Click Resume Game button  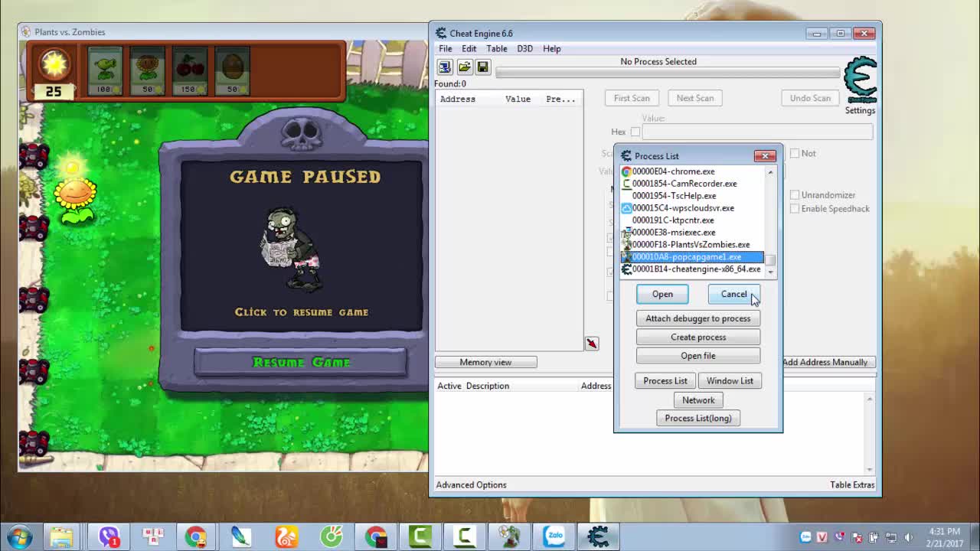coord(301,362)
